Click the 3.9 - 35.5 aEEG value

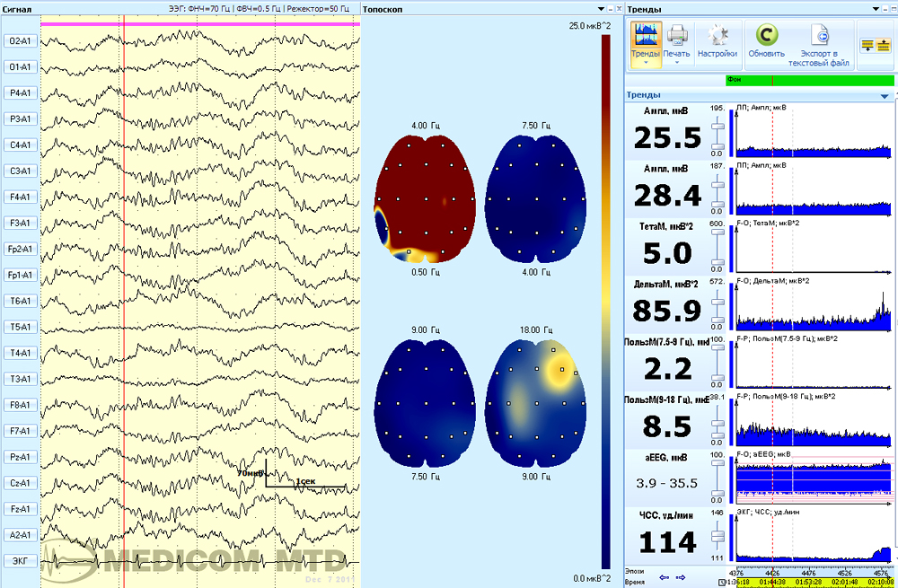point(666,483)
